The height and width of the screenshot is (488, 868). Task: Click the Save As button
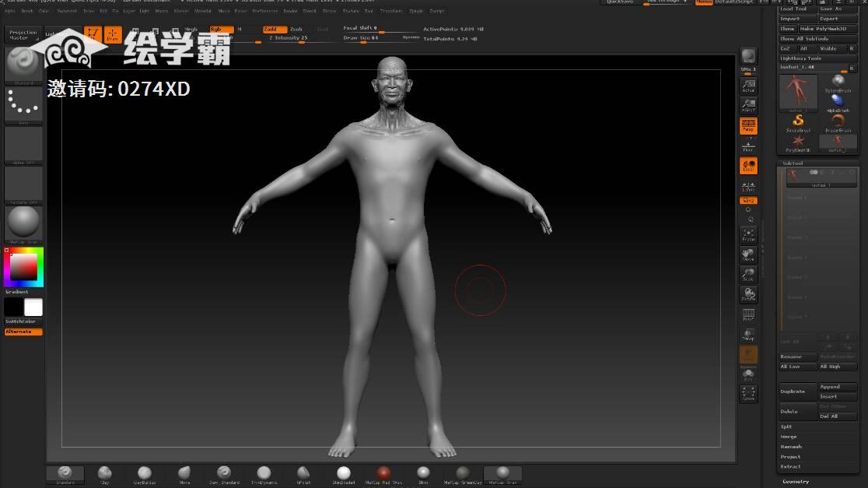(838, 9)
